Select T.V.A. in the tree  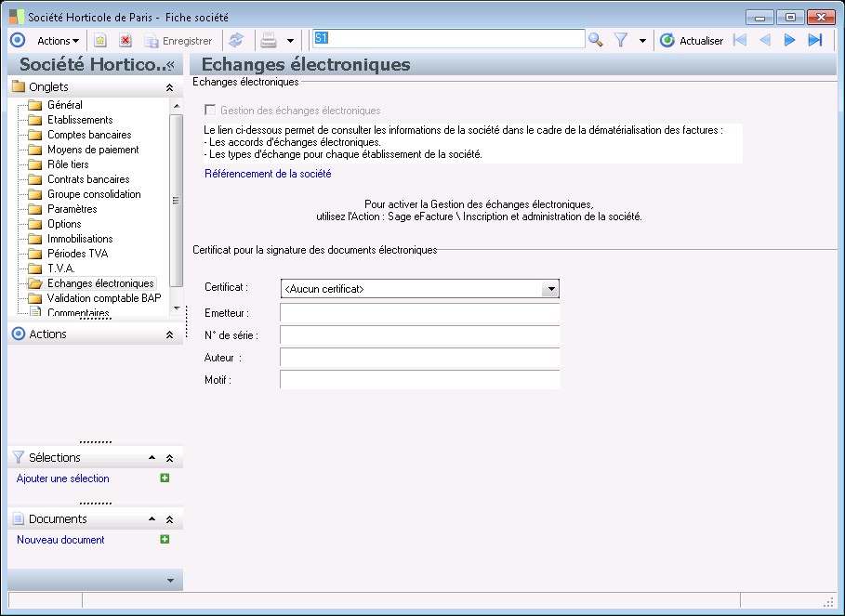pyautogui.click(x=61, y=269)
